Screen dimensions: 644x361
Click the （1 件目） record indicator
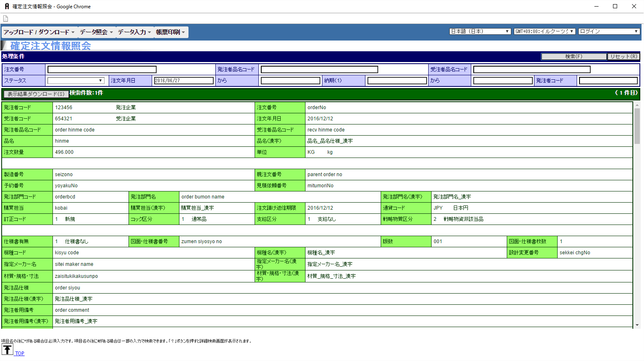[626, 93]
